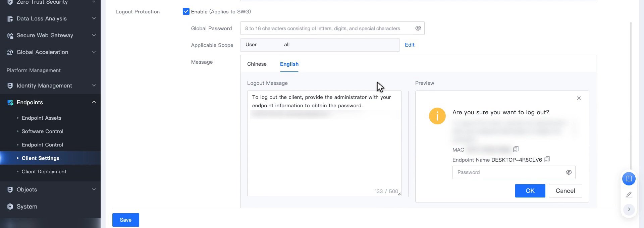Expand the Global Acceleration menu
Image resolution: width=644 pixels, height=228 pixels.
pos(94,52)
